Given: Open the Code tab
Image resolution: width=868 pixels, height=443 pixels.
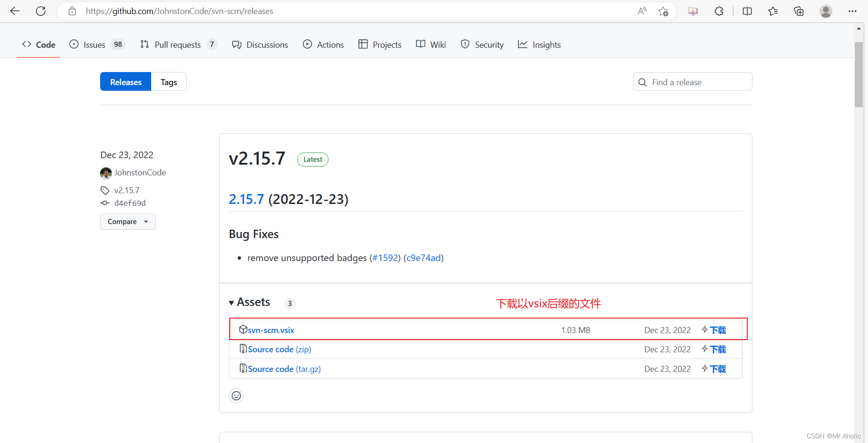Looking at the screenshot, I should click(x=38, y=44).
